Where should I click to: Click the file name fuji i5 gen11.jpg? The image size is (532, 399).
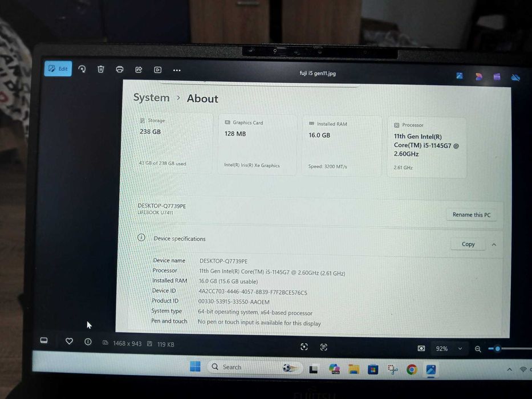[x=318, y=73]
